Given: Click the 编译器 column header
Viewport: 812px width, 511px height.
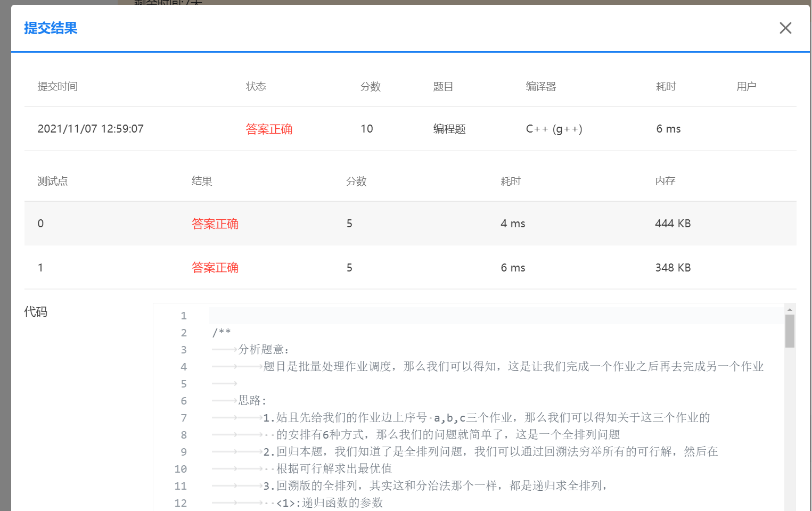Looking at the screenshot, I should (541, 86).
